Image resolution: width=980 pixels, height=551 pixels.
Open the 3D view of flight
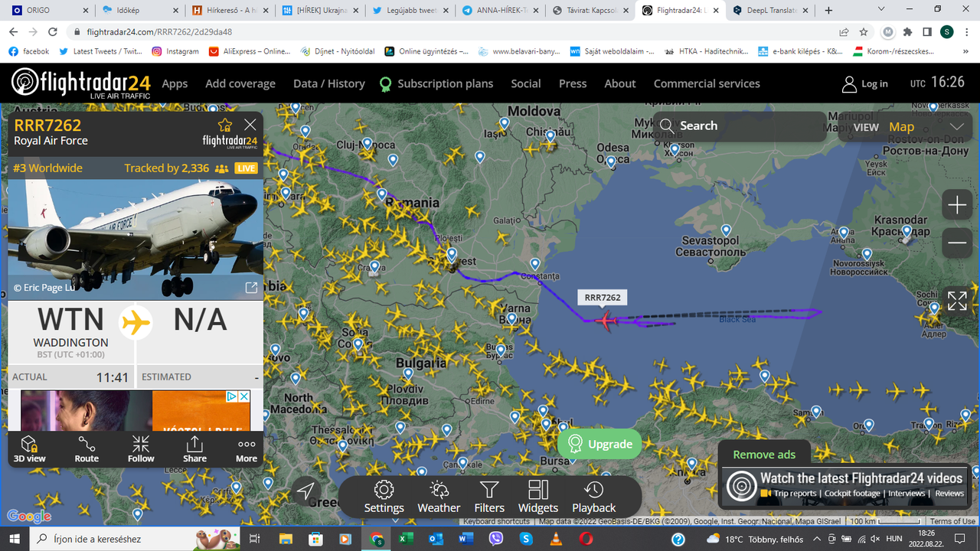pos(29,448)
